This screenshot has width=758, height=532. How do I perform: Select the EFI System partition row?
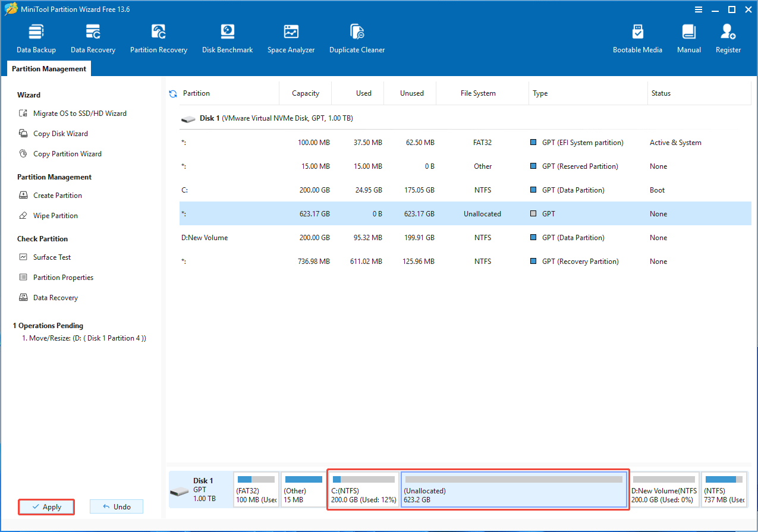pyautogui.click(x=465, y=143)
